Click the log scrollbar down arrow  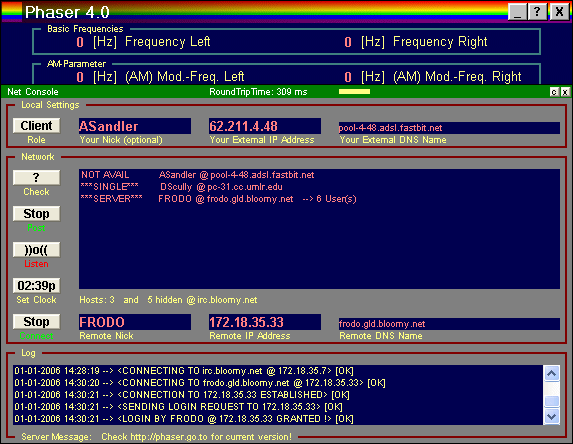tap(551, 417)
